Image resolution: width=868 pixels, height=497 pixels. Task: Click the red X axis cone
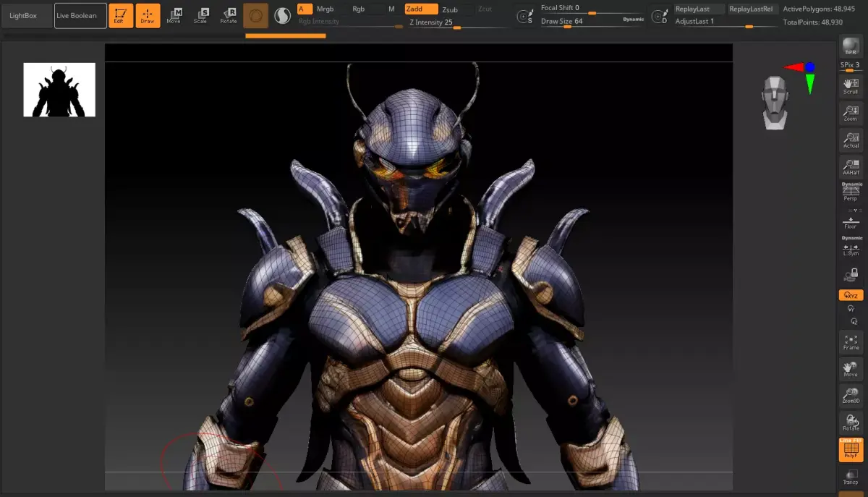[x=794, y=67]
